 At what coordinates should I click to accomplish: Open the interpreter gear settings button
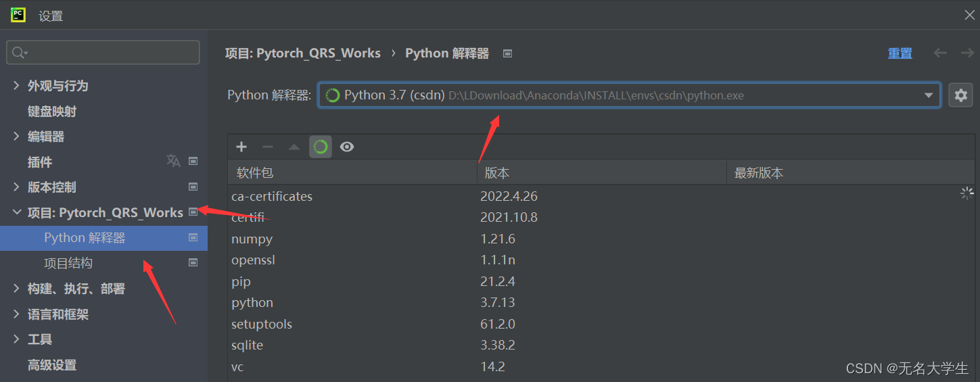(x=960, y=95)
